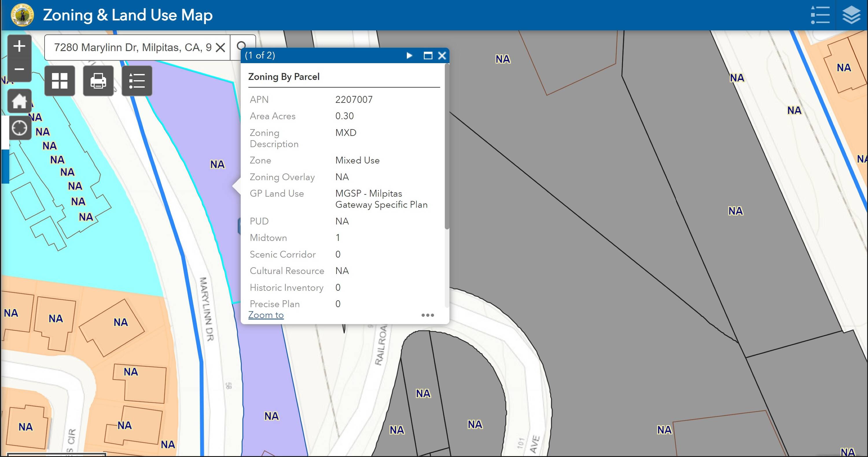
Task: Click the Home default extent button
Action: pos(19,101)
